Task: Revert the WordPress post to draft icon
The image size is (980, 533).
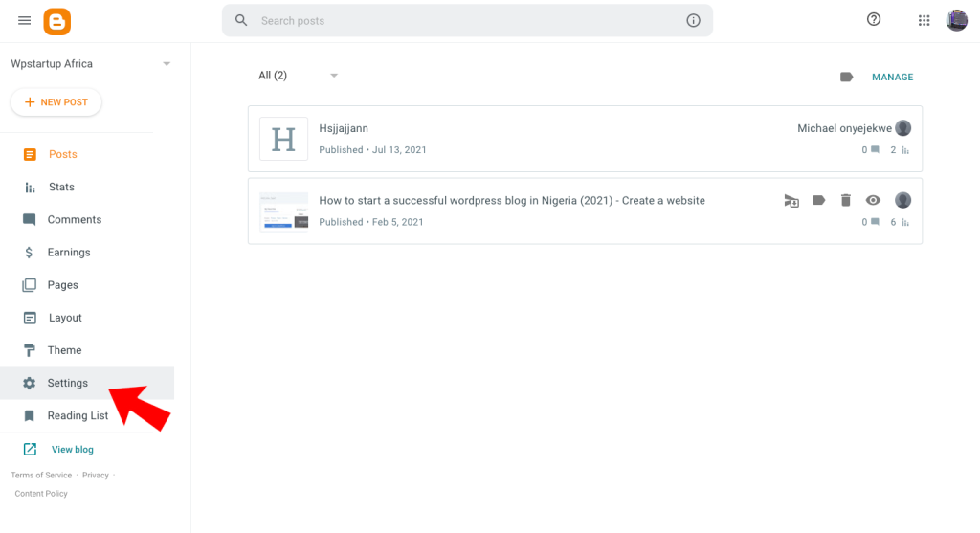Action: [x=791, y=200]
